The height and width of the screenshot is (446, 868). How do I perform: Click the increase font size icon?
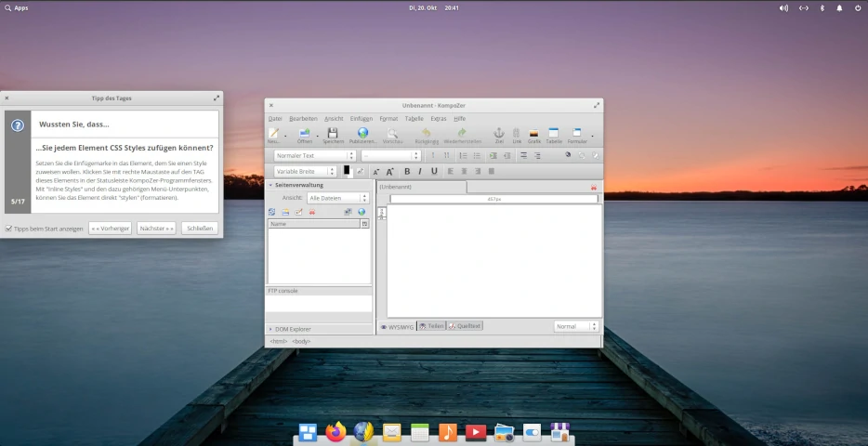tap(389, 172)
